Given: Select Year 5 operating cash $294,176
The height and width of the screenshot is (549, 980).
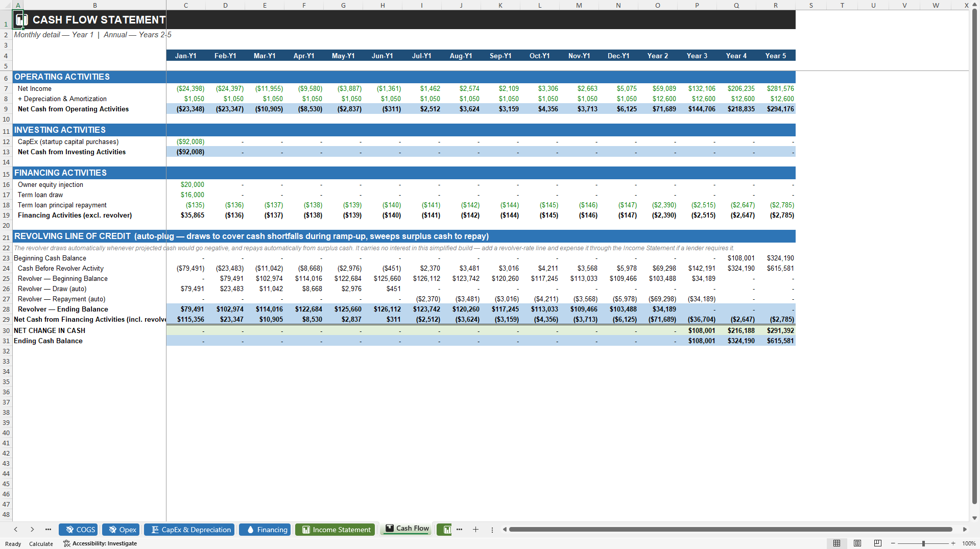Looking at the screenshot, I should pos(776,109).
